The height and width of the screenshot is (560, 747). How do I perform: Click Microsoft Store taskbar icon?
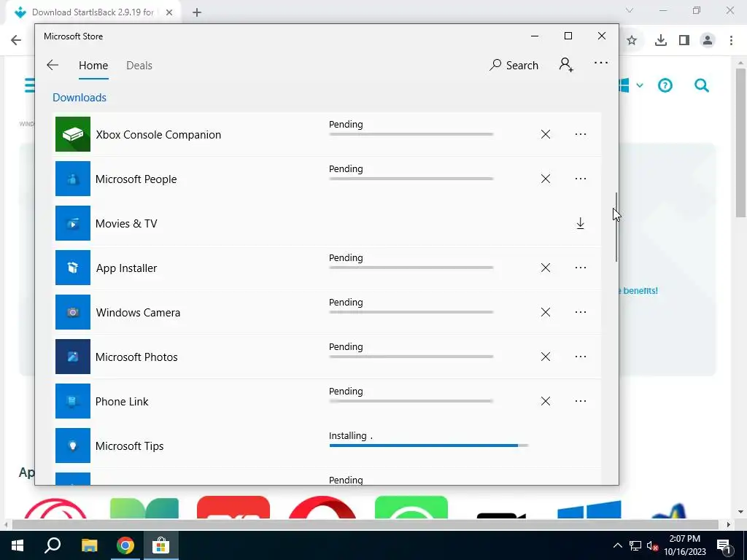click(x=161, y=545)
